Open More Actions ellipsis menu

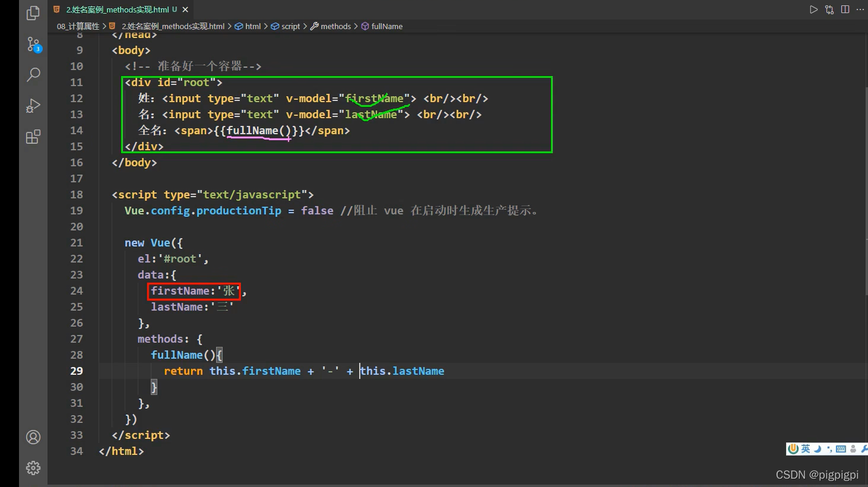(860, 10)
